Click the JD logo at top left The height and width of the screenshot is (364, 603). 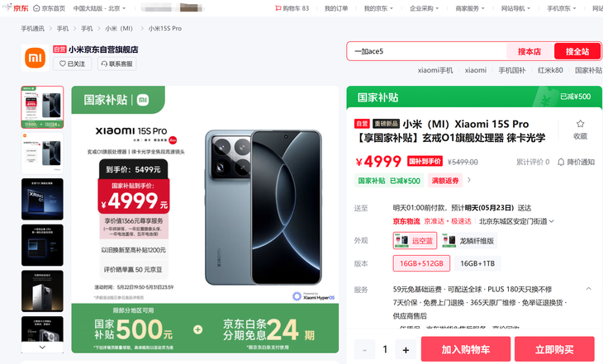pyautogui.click(x=16, y=8)
